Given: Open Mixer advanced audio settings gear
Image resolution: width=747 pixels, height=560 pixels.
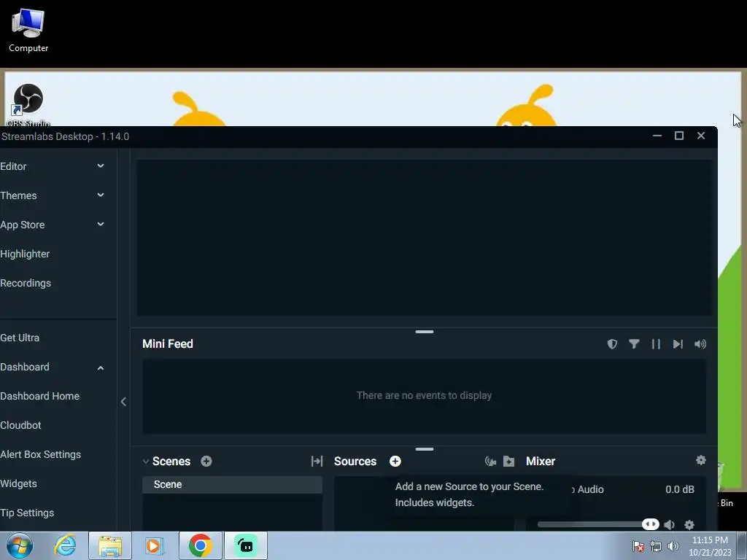Looking at the screenshot, I should click(701, 460).
